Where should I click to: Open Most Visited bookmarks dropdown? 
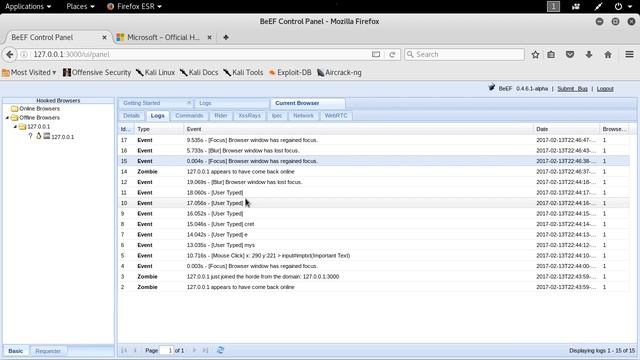coord(29,72)
